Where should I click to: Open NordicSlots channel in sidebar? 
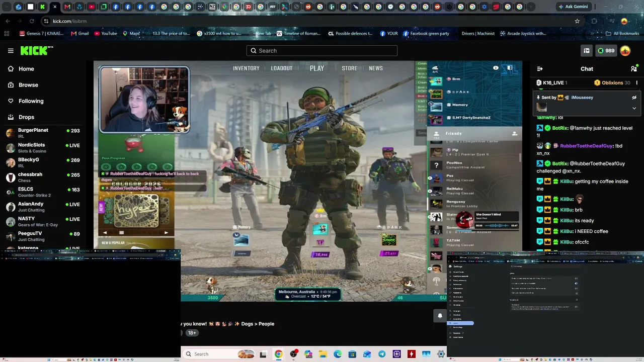click(x=43, y=148)
